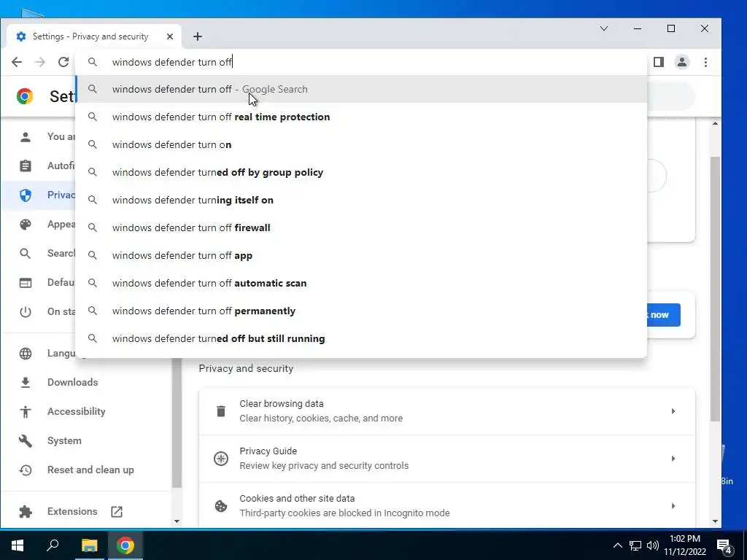The height and width of the screenshot is (560, 747).
Task: Click the Extensions external-link icon
Action: [x=117, y=511]
